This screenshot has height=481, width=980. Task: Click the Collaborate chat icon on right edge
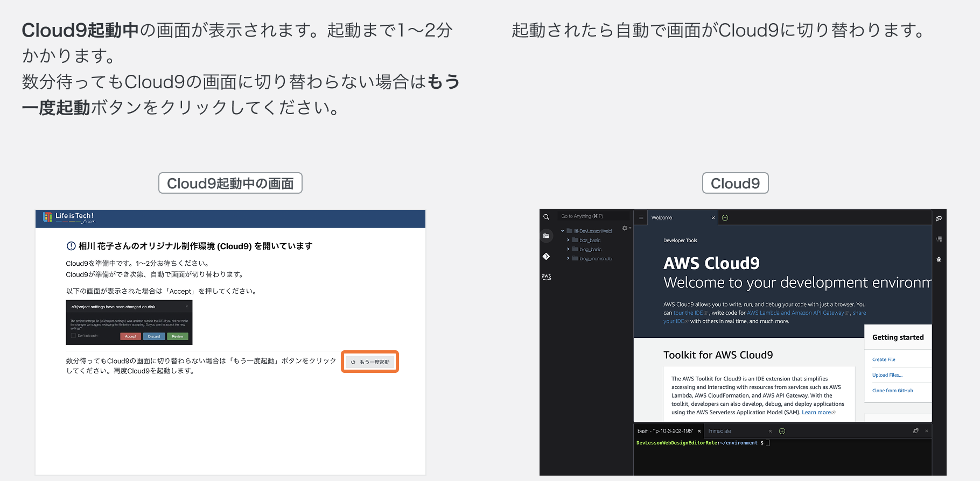coord(939,218)
